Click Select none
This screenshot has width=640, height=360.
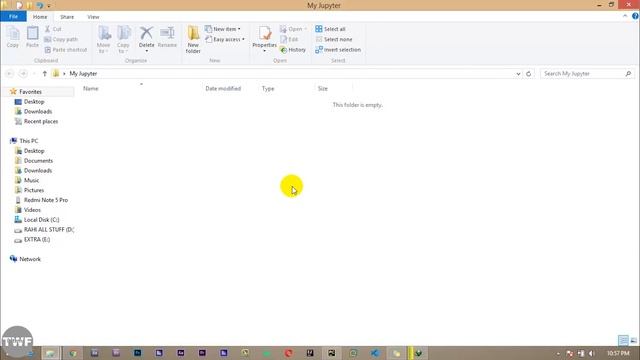[x=333, y=39]
